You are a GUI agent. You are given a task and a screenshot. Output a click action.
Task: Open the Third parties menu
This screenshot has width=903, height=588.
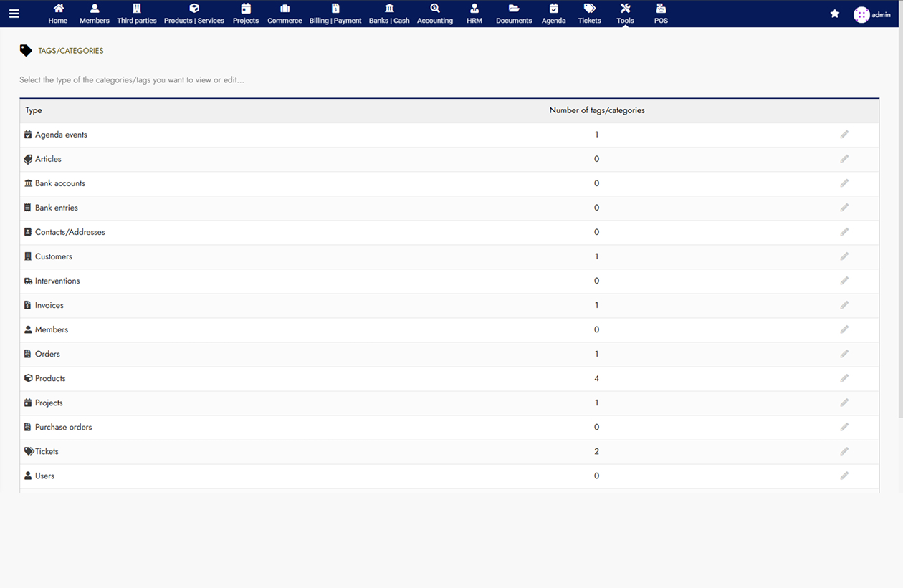(x=136, y=14)
